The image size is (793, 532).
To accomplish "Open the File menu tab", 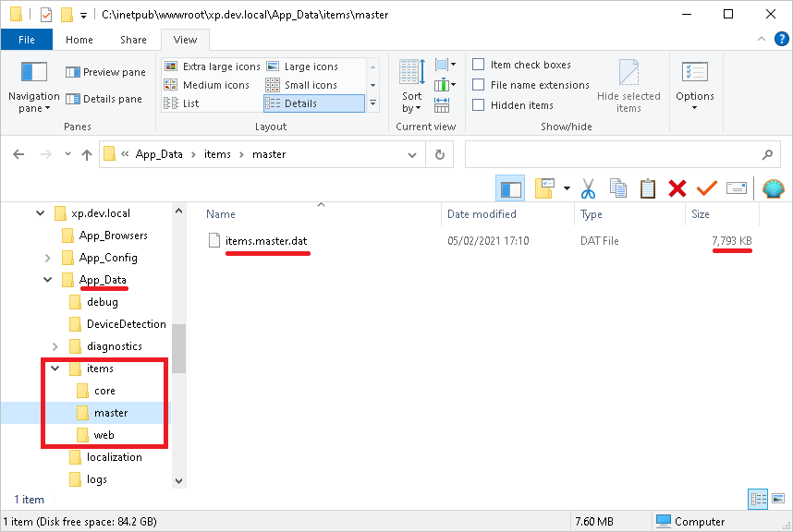I will (27, 40).
